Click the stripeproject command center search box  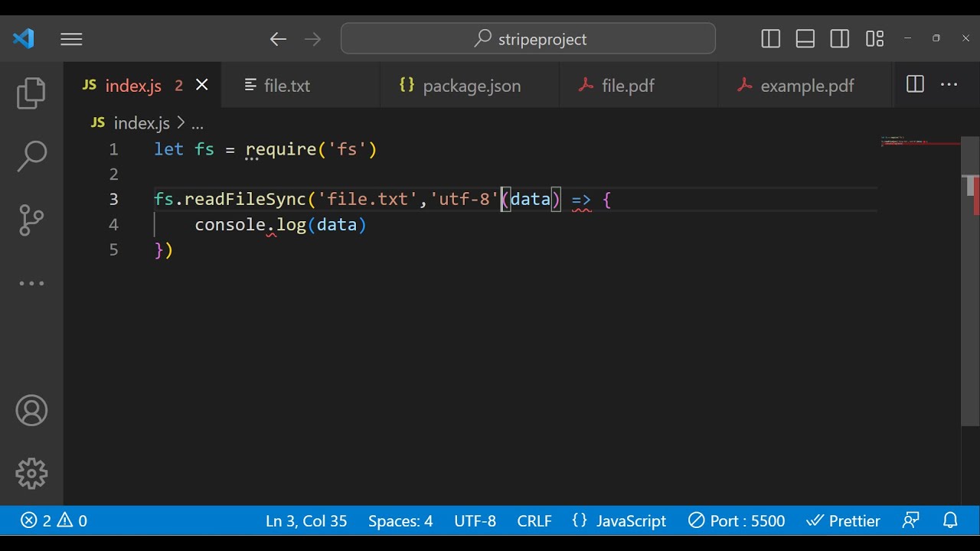click(528, 39)
